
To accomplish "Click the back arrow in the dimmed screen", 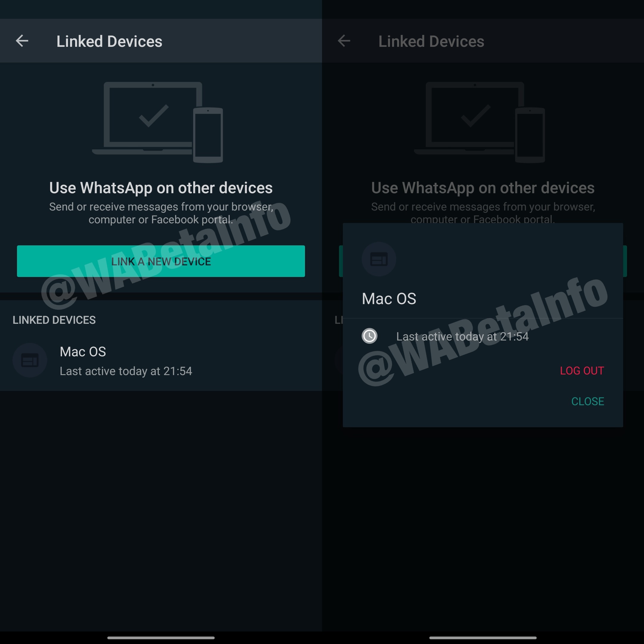I will (x=344, y=41).
